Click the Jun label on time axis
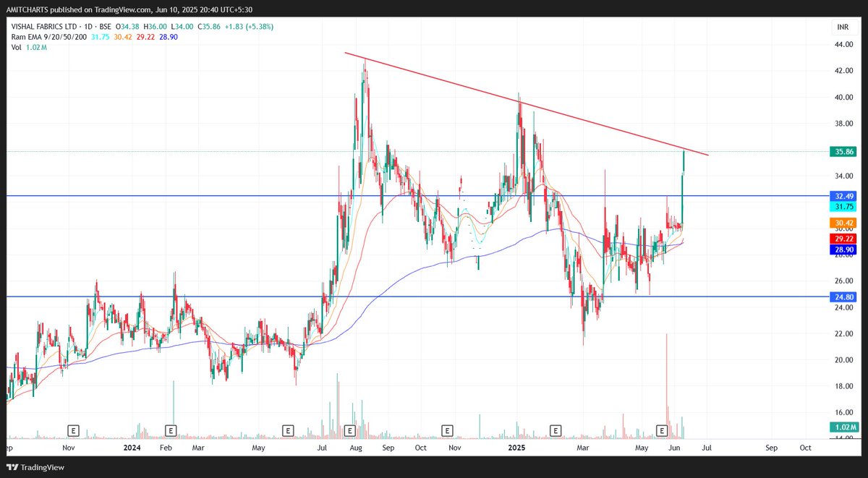The height and width of the screenshot is (478, 868). pyautogui.click(x=673, y=448)
